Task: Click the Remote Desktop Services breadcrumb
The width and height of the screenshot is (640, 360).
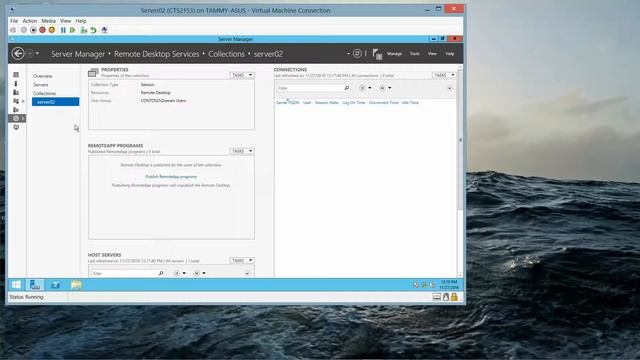Action: tap(157, 54)
